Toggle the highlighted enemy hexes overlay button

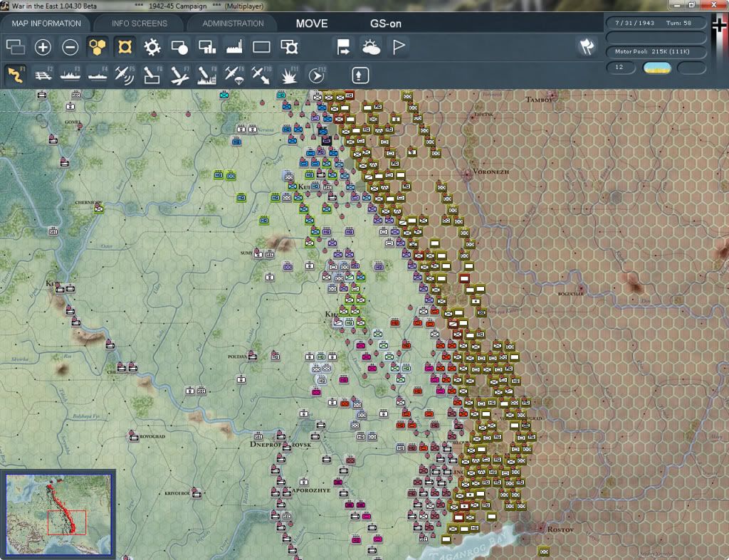tap(125, 47)
